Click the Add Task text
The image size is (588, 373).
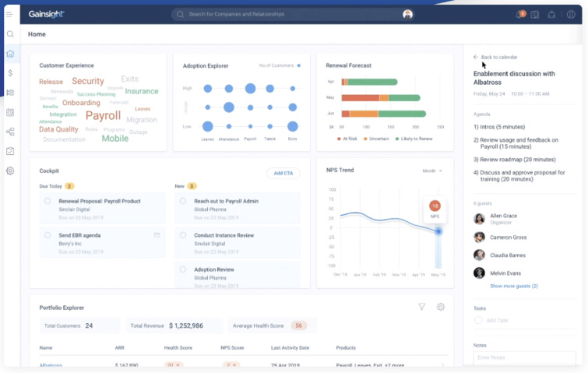[x=497, y=321]
